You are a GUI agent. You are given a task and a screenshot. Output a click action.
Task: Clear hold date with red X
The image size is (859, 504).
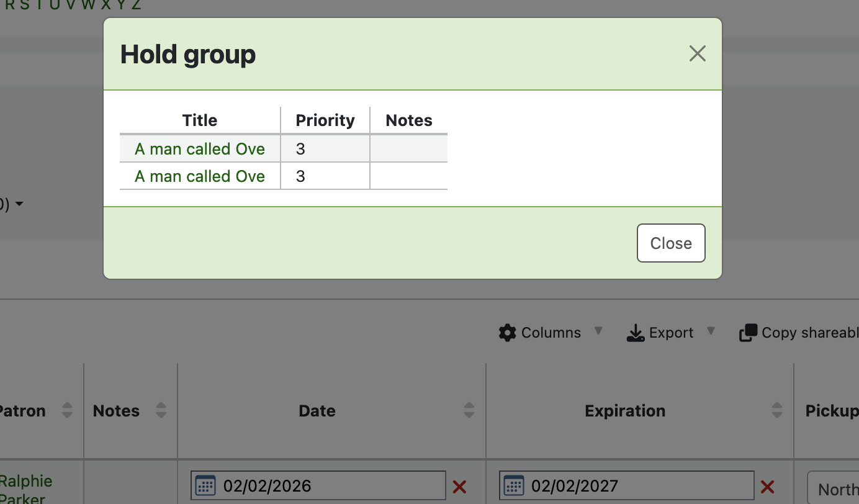[459, 487]
